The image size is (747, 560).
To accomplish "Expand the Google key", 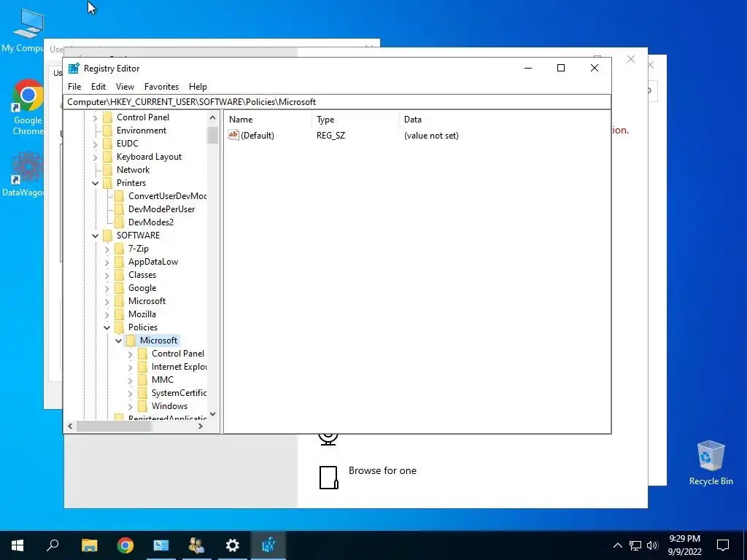I will (x=107, y=288).
